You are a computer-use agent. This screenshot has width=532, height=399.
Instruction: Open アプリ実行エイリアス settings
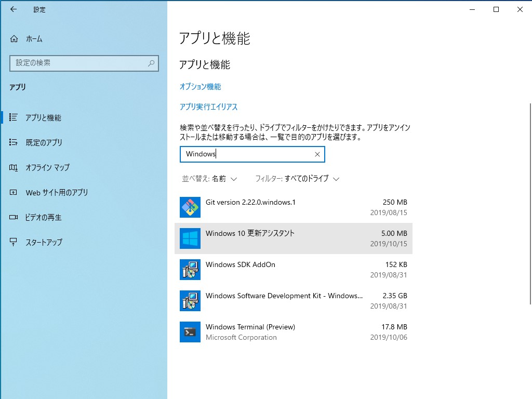[210, 107]
